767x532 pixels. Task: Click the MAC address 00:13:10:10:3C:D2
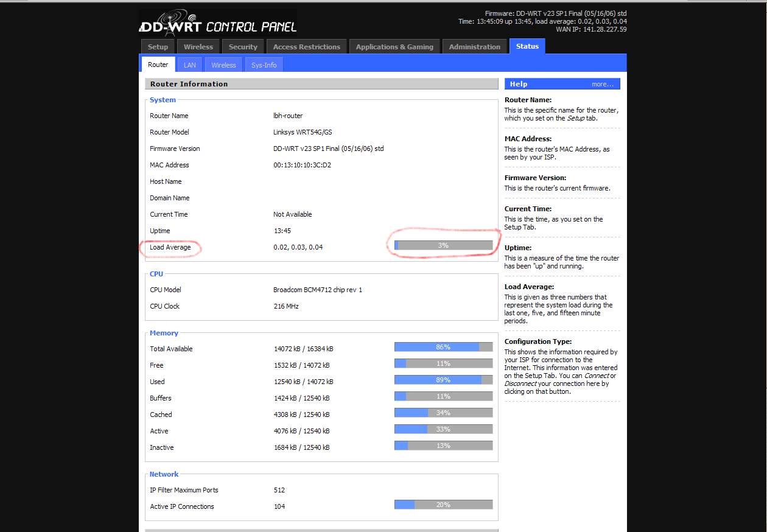[302, 165]
